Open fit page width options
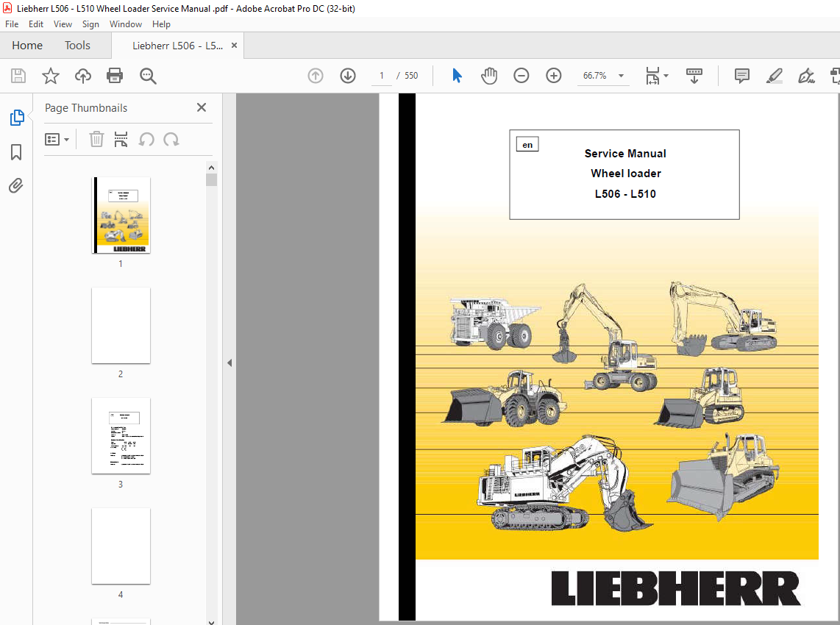 tap(657, 76)
